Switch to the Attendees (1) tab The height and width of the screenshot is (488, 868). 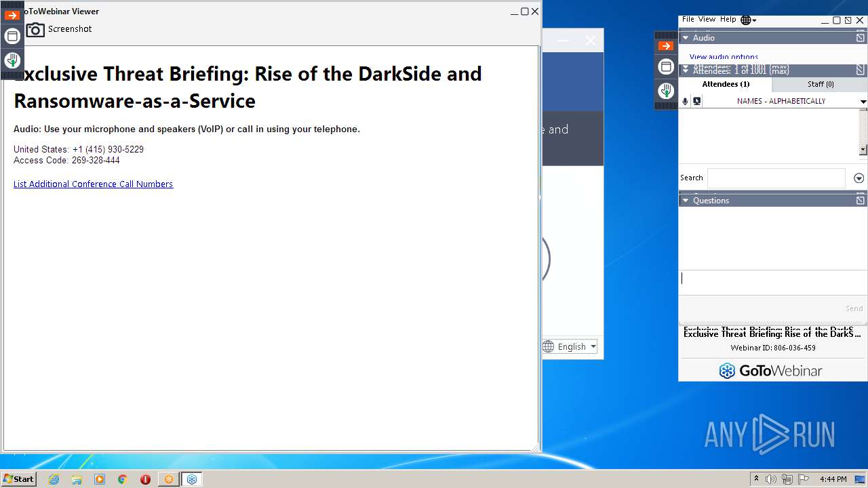726,84
